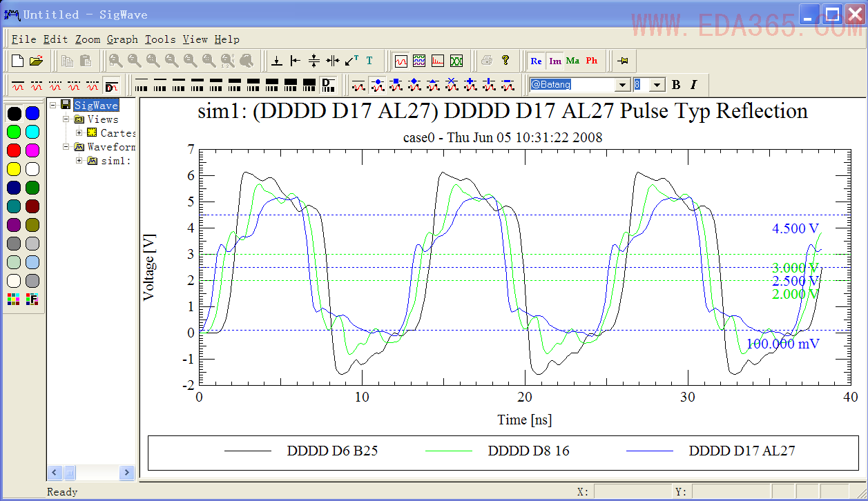
Task: Click the yellow pushpin icon
Action: [623, 61]
